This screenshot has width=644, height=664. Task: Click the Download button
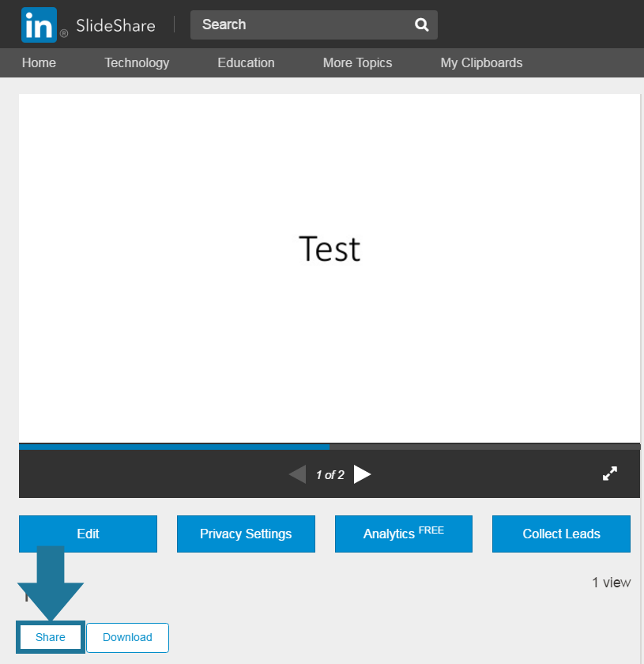coord(127,637)
